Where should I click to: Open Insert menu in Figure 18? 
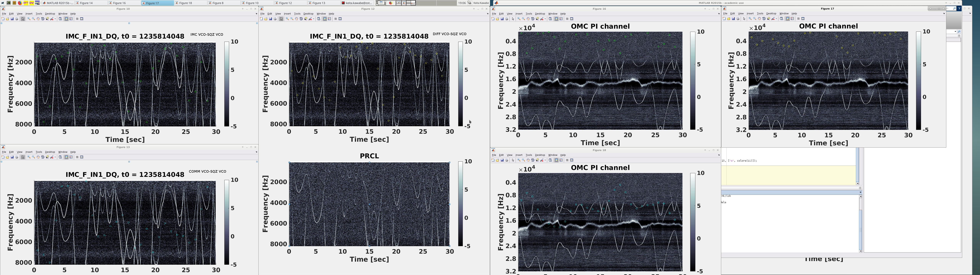[x=519, y=155]
